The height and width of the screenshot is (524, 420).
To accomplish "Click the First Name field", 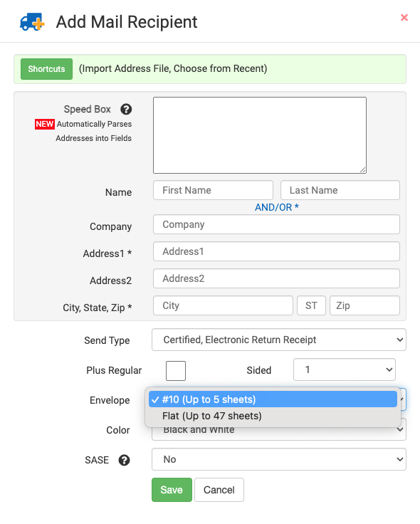I will click(x=213, y=190).
